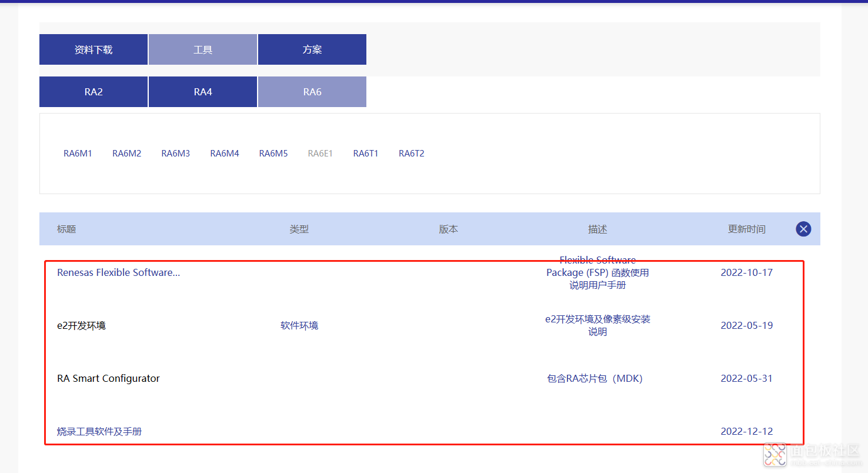This screenshot has width=868, height=473.
Task: Click the 版本 column header
Action: [x=449, y=229]
